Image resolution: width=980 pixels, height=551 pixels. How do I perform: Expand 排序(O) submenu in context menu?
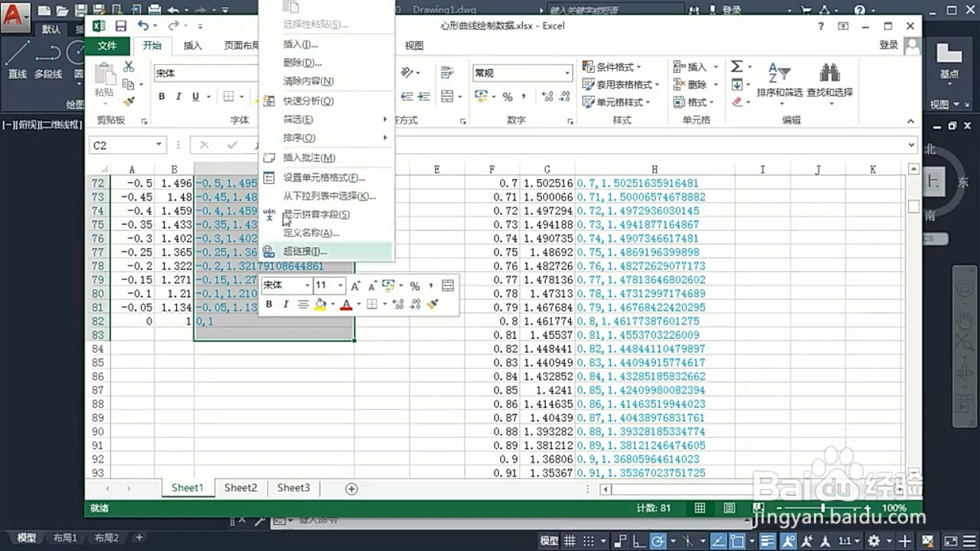327,138
